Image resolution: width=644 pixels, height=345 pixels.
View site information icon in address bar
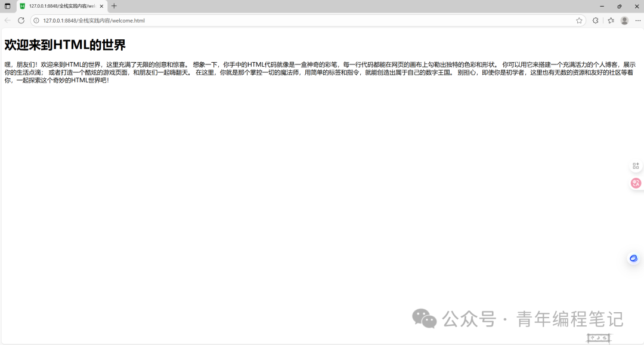(x=36, y=20)
